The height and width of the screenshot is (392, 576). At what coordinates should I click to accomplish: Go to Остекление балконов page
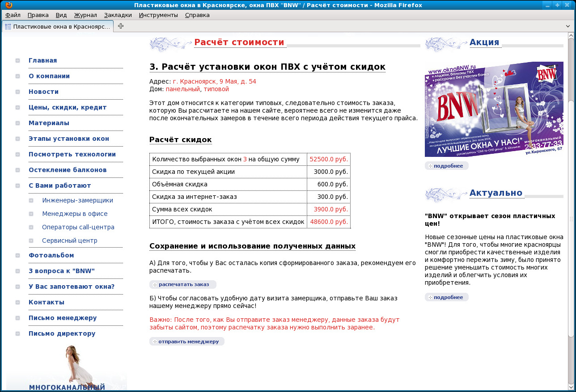[68, 170]
